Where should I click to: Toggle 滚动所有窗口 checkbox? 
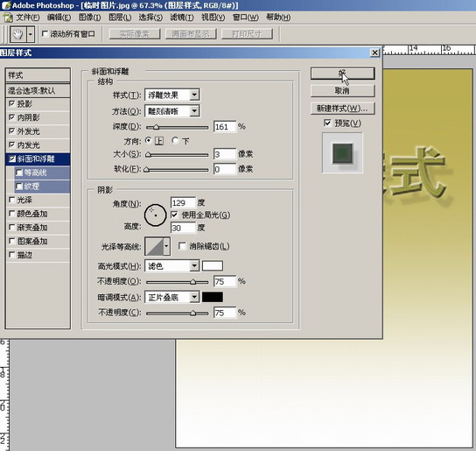click(45, 34)
